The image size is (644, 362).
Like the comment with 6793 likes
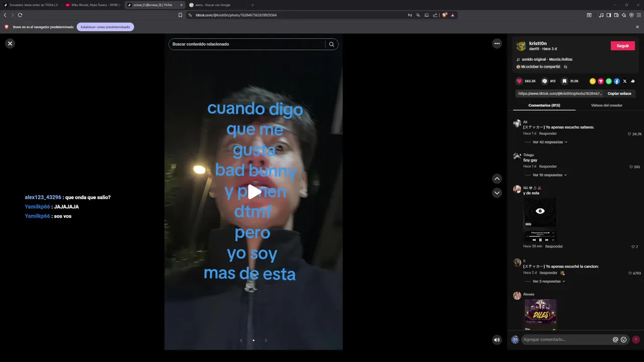630,273
